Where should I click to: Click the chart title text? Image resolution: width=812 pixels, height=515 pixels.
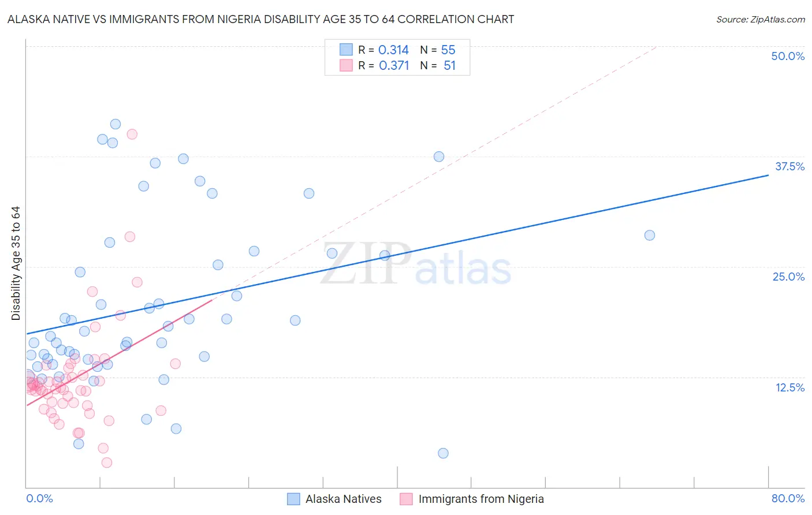coord(260,19)
